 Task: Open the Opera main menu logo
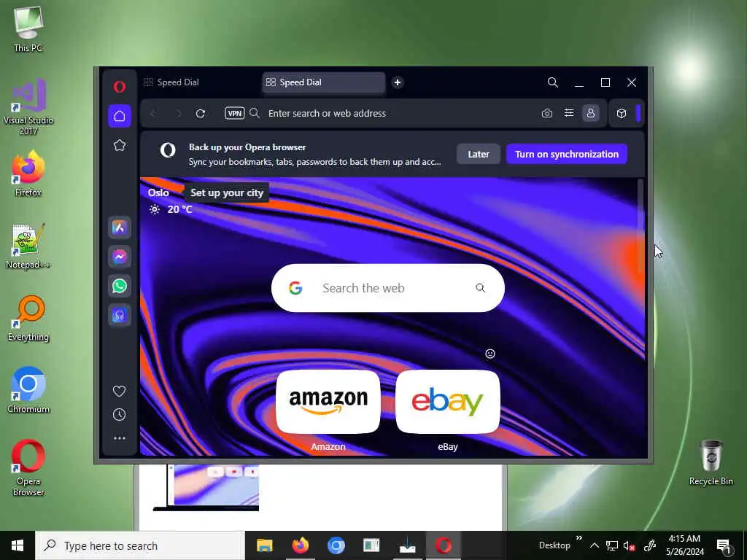(x=120, y=86)
